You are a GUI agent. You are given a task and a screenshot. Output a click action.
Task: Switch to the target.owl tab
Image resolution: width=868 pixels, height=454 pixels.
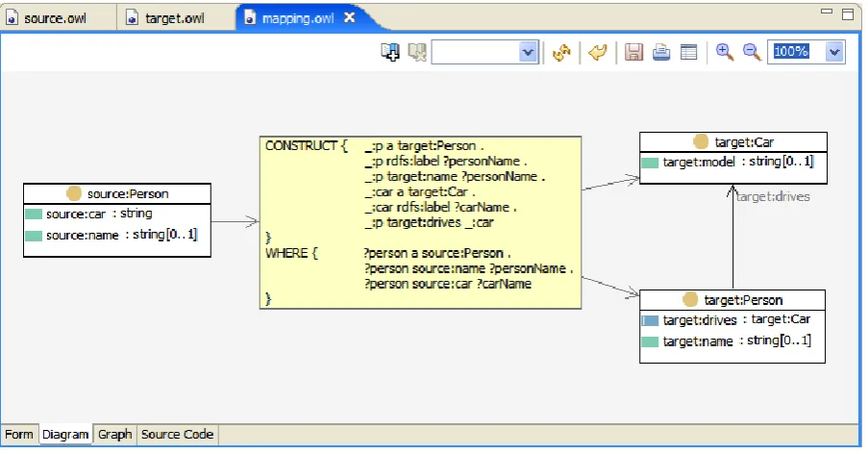(174, 18)
